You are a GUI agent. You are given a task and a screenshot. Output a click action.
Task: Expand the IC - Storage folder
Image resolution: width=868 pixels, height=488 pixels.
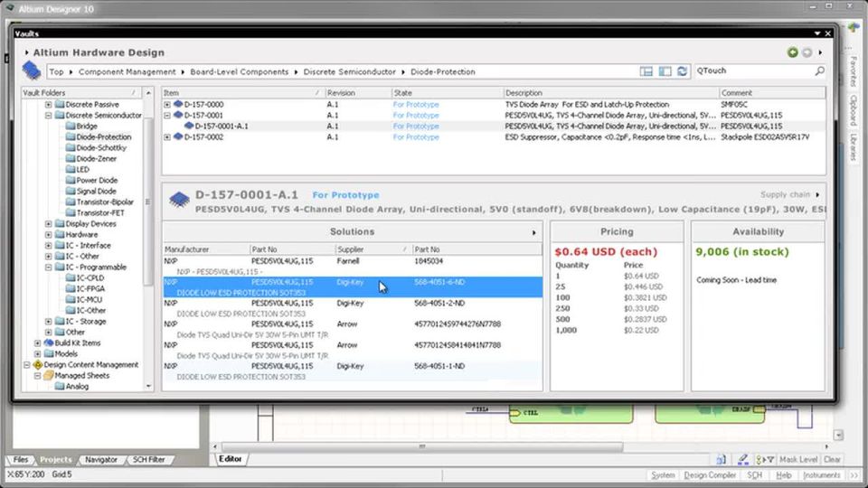click(48, 321)
